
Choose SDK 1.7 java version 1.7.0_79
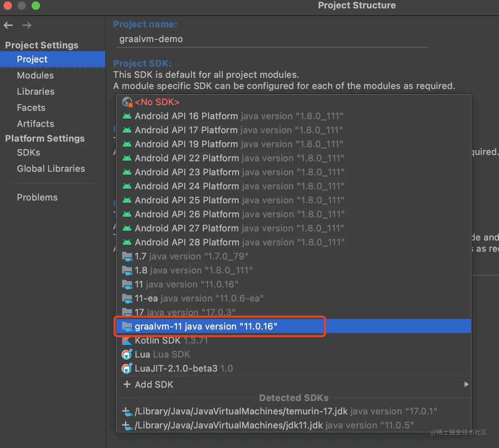point(294,256)
